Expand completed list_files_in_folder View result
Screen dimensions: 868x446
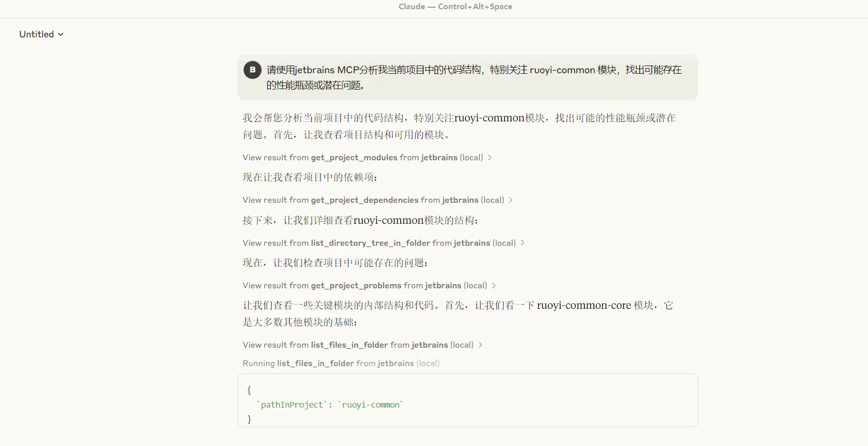[362, 345]
